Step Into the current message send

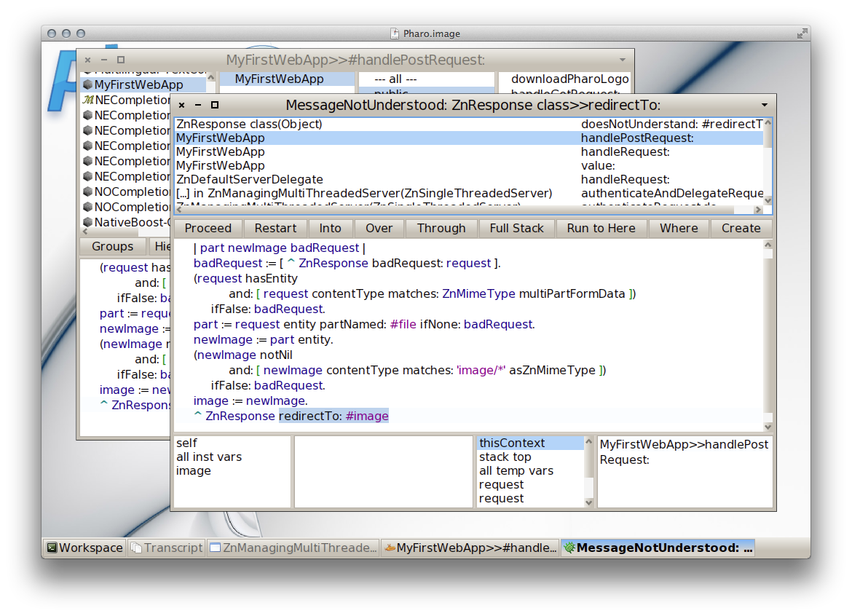(331, 228)
